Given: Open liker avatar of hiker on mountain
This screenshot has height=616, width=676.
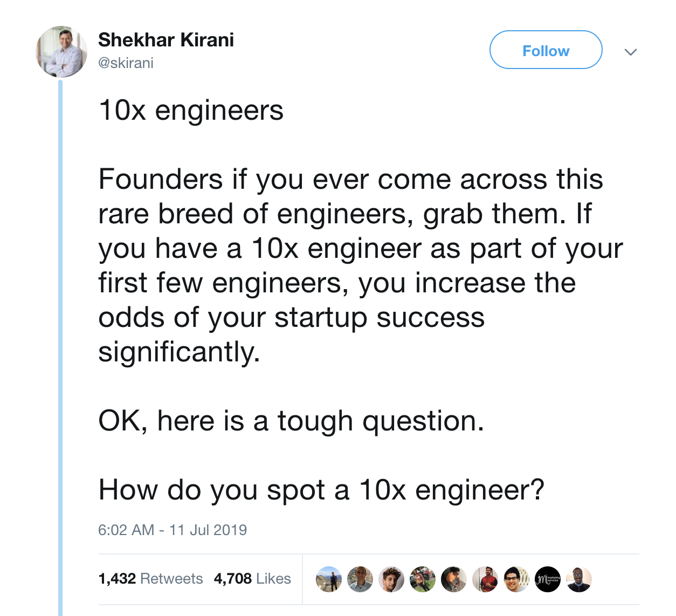Looking at the screenshot, I should (329, 579).
